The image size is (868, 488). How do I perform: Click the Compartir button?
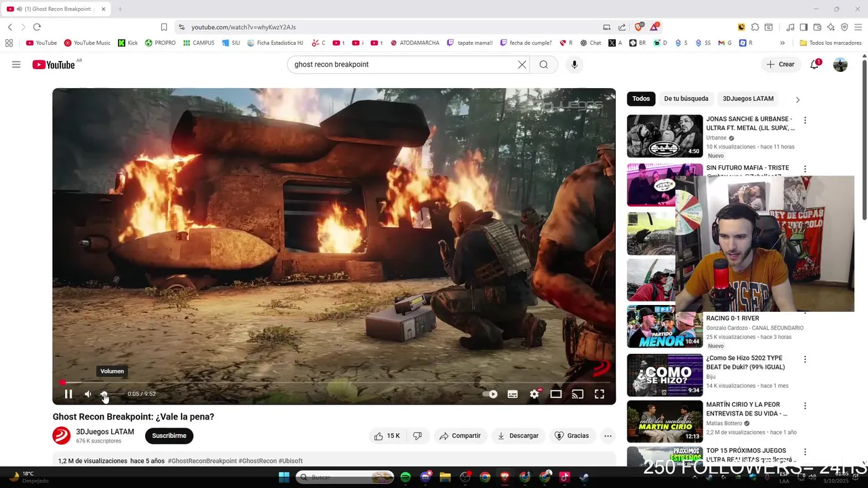[x=460, y=436]
